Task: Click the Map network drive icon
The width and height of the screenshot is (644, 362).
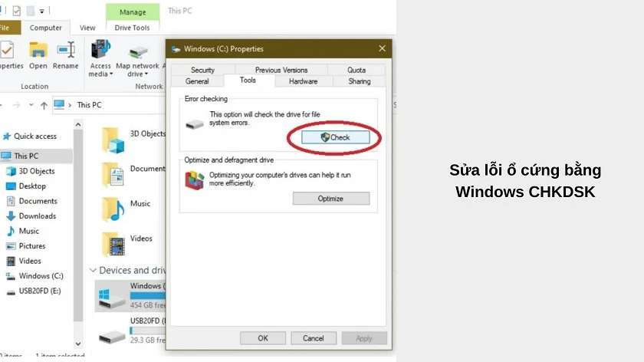Action: tap(137, 52)
